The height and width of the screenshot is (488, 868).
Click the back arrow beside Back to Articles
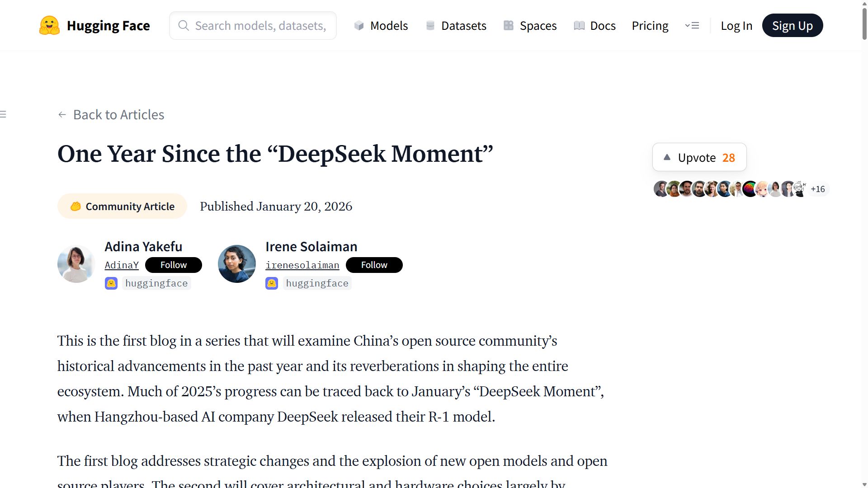pos(62,115)
